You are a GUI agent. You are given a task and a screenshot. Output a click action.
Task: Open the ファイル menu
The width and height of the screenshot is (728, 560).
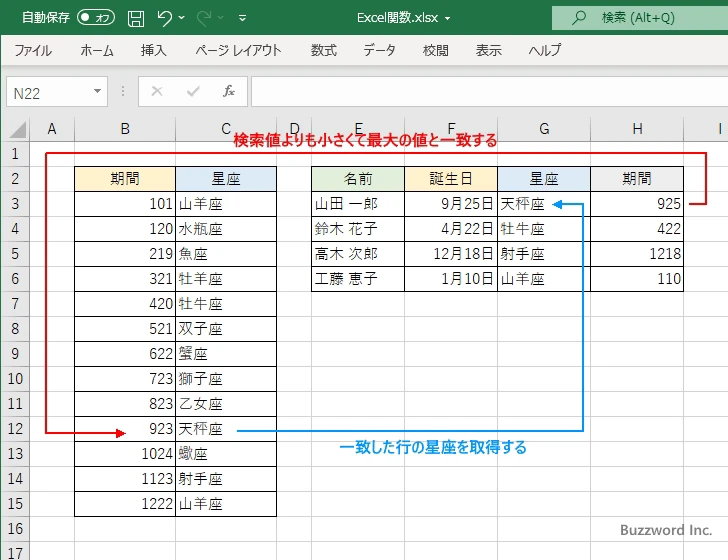point(33,50)
